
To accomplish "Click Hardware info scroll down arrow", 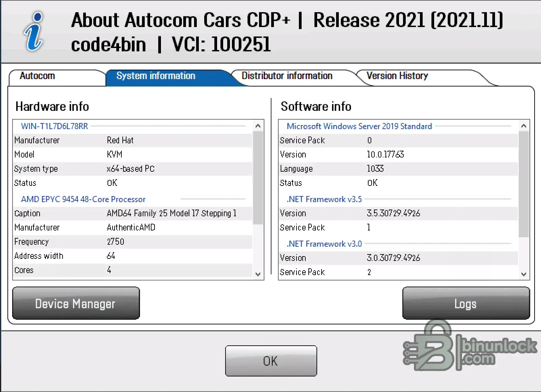I will pos(258,274).
